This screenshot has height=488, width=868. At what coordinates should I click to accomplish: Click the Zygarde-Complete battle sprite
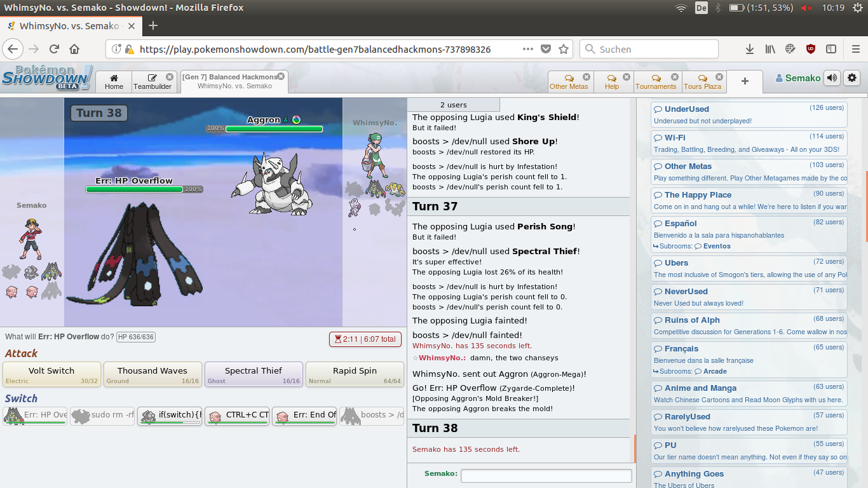click(135, 254)
